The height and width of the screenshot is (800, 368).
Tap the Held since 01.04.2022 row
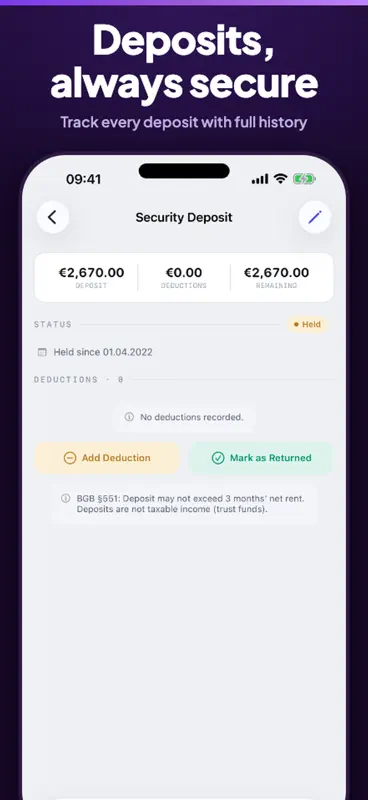coord(95,352)
